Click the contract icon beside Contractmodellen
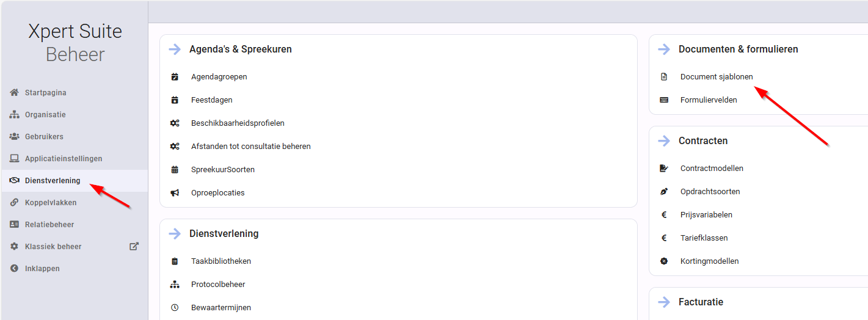 coord(664,169)
